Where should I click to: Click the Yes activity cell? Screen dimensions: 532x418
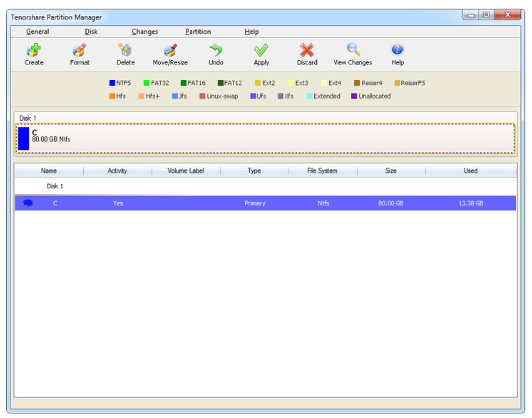(x=118, y=203)
